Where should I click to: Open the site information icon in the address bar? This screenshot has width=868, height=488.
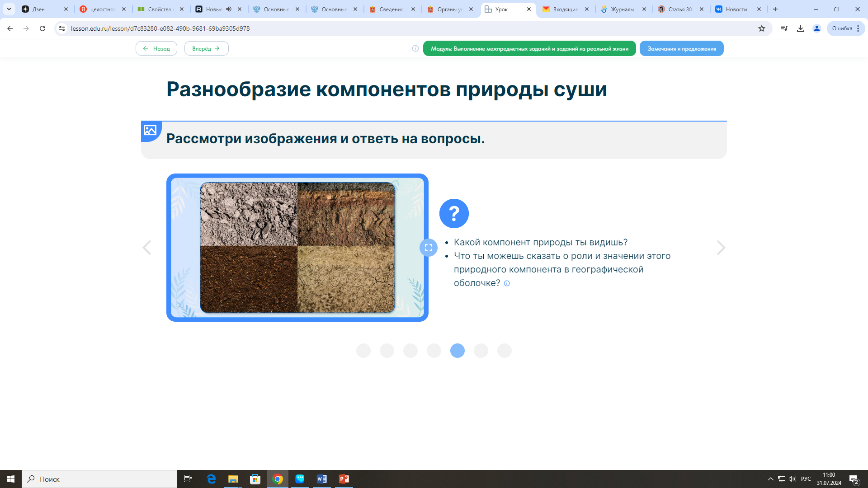[x=62, y=28]
